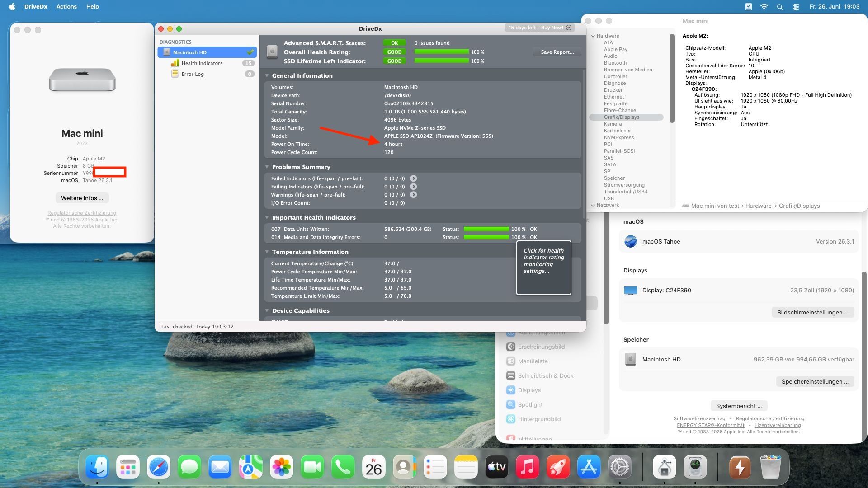The height and width of the screenshot is (488, 868).
Task: Open the Softwarelizenzvertrag link
Action: point(699,418)
